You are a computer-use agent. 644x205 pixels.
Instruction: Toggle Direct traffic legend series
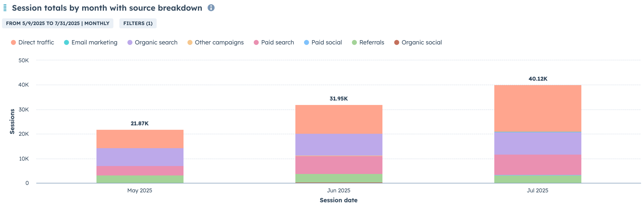(x=33, y=42)
